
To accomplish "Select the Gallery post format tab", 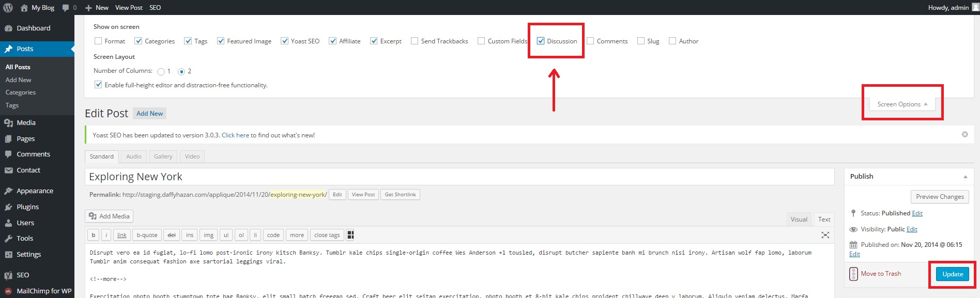I will click(x=163, y=156).
